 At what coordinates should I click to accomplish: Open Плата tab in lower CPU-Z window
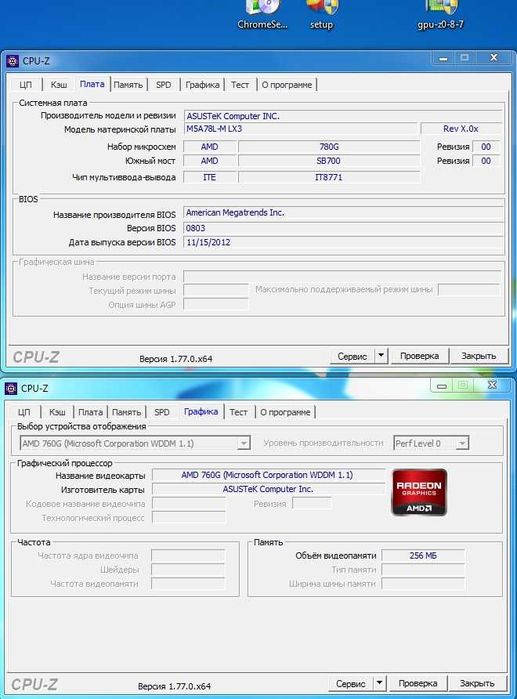(x=90, y=412)
